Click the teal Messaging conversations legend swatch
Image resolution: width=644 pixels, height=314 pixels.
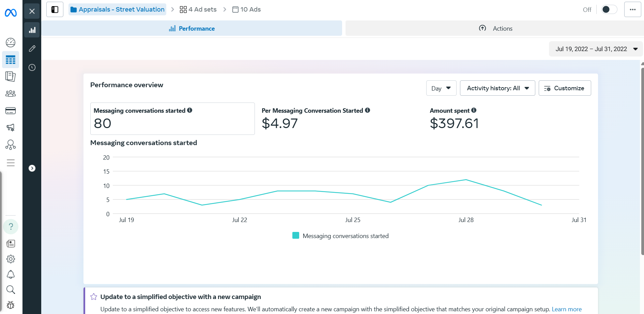tap(296, 236)
